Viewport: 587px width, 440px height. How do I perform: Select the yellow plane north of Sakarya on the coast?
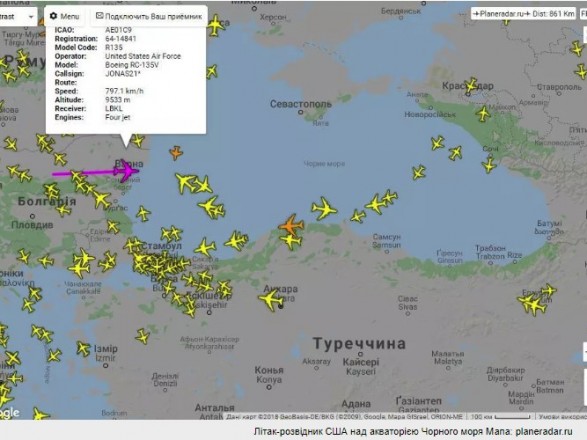pos(205,248)
